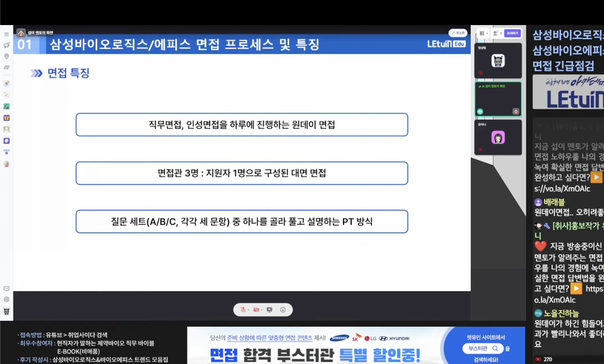Turn on the camera in the control bar
This screenshot has width=604, height=364.
(x=256, y=310)
